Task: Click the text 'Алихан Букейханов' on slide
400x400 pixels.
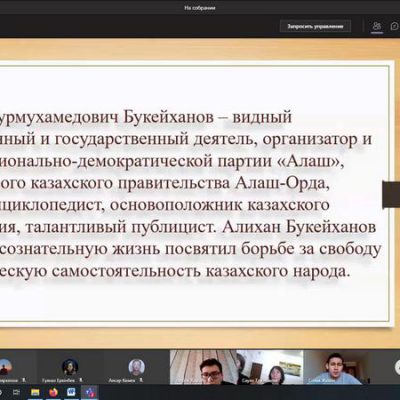Action: 299,227
